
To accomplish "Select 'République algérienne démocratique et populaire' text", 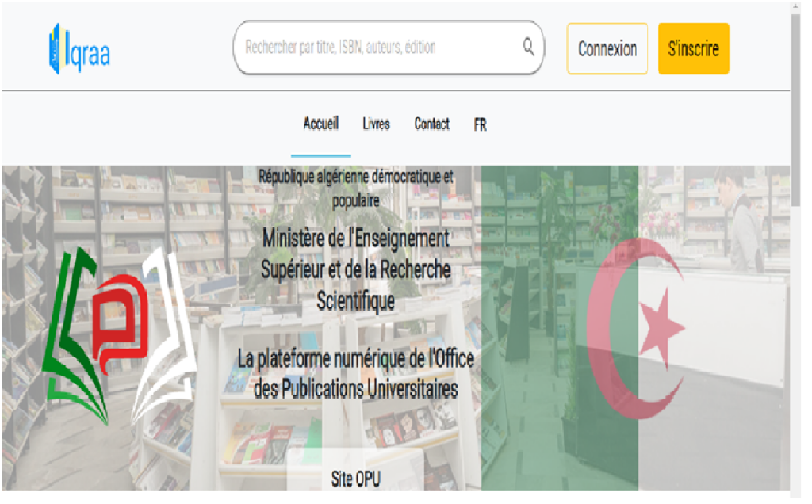I will click(x=356, y=188).
